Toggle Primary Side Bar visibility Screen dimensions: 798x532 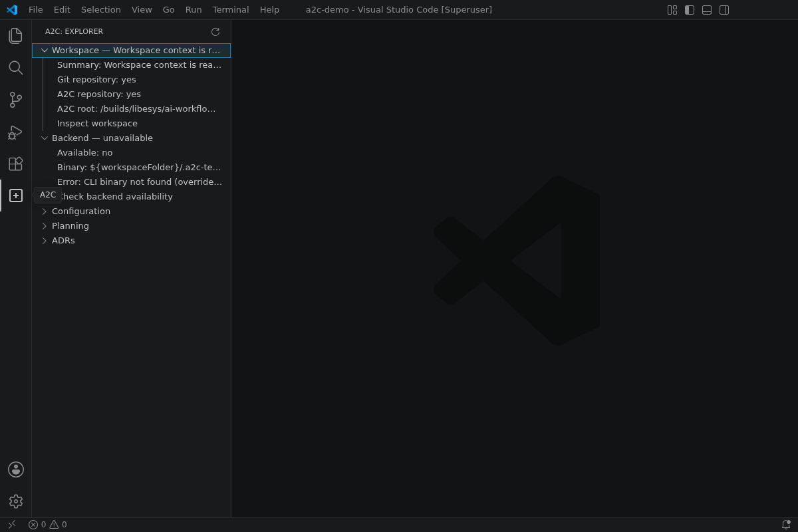tap(690, 10)
